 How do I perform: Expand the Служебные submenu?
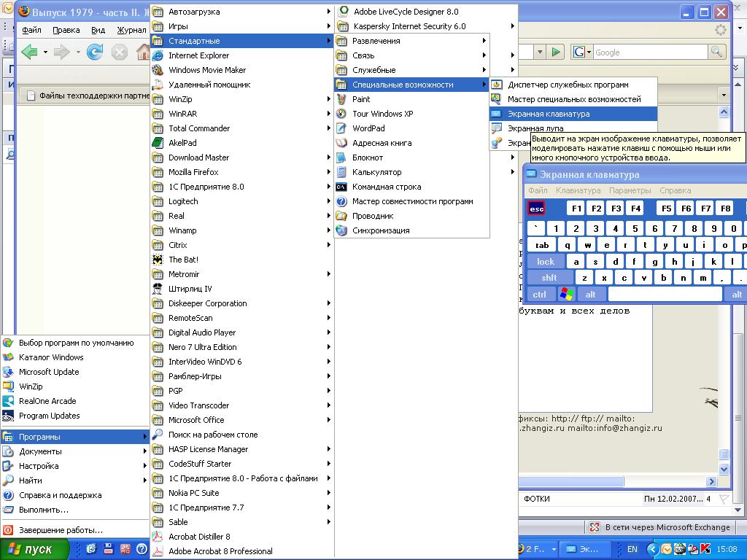(x=411, y=70)
